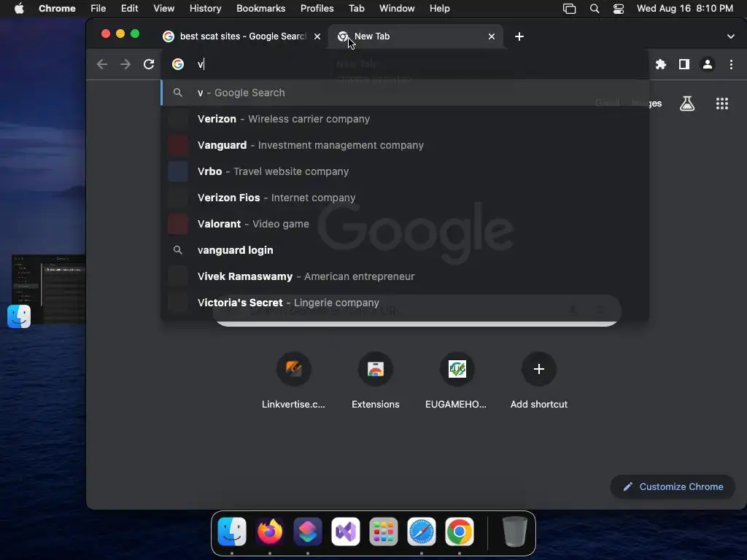Close the New Tab tab
The height and width of the screenshot is (560, 747).
click(x=492, y=36)
